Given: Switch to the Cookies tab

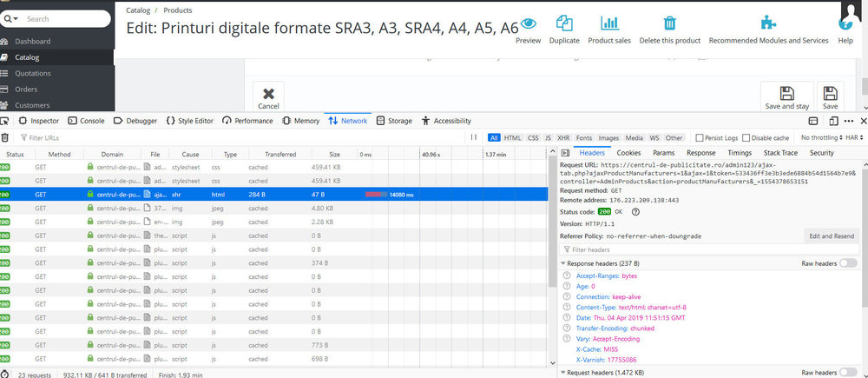Looking at the screenshot, I should [628, 153].
